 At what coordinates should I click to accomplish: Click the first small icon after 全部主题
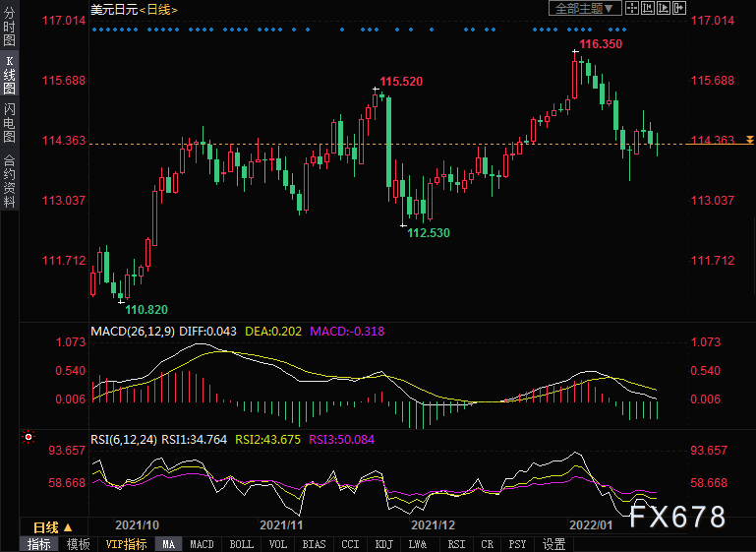[634, 8]
